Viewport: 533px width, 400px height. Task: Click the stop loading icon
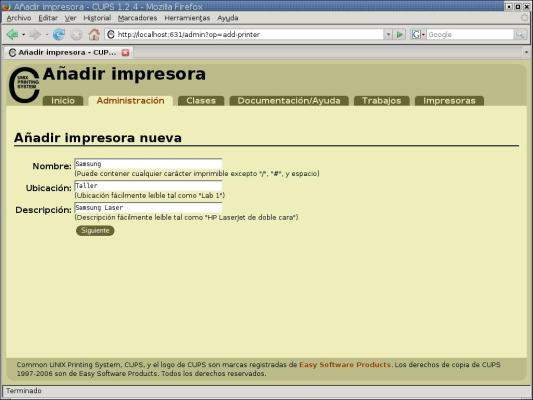click(x=76, y=34)
